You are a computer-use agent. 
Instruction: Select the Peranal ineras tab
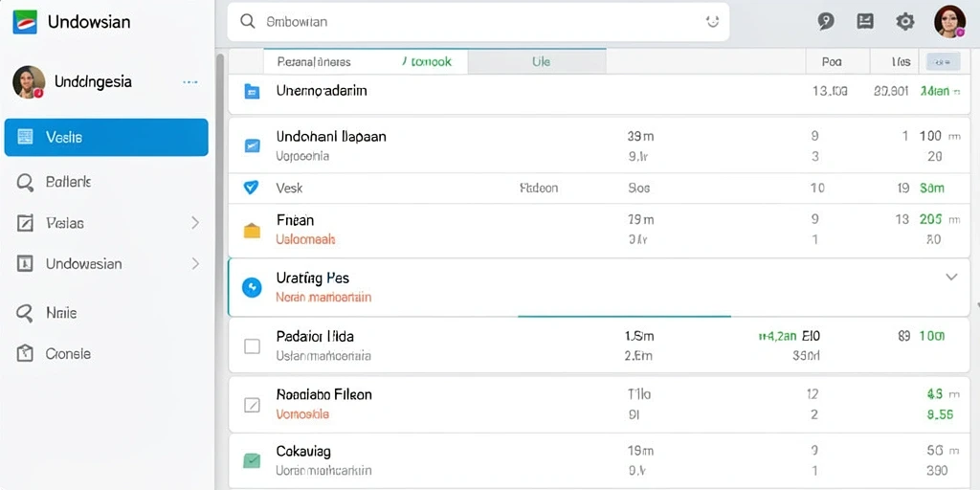(314, 62)
